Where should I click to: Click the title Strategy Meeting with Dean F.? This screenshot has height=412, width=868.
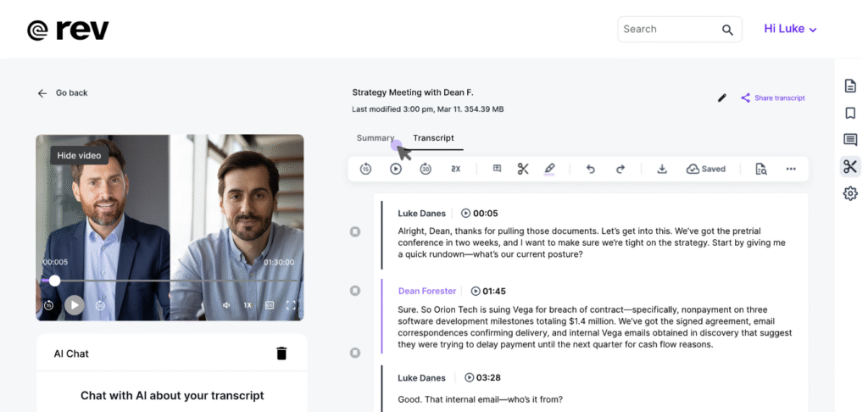click(413, 92)
